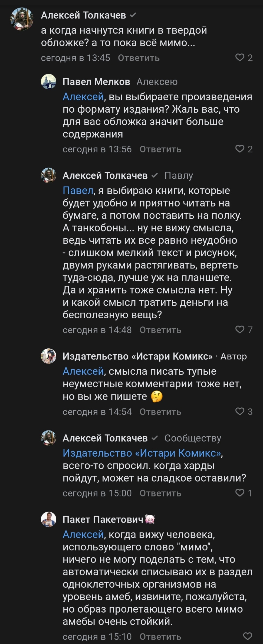Image resolution: width=263 pixels, height=644 pixels.
Task: Like Пакет Пакетович's comment at 15:10
Action: (248, 636)
